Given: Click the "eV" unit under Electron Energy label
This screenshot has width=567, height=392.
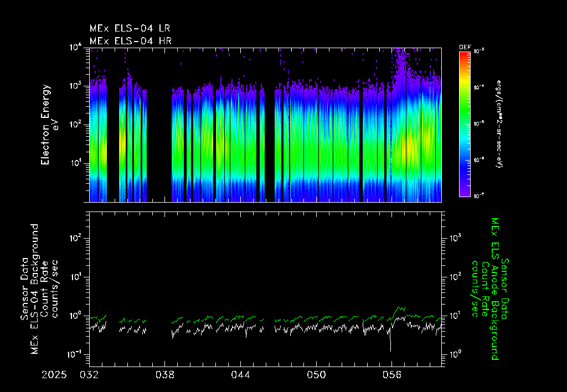Looking at the screenshot, I should [x=56, y=125].
